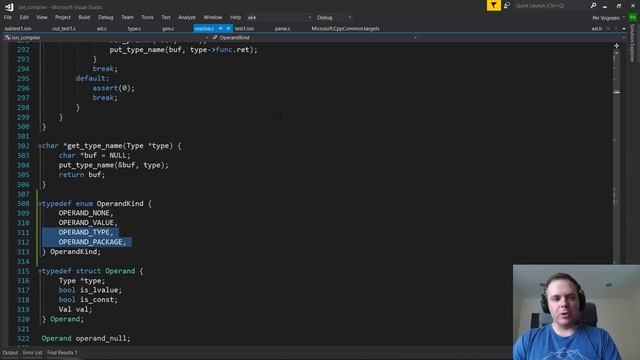Viewport: 640px width, 360px height.
Task: Open the Debug menu
Action: 105,17
